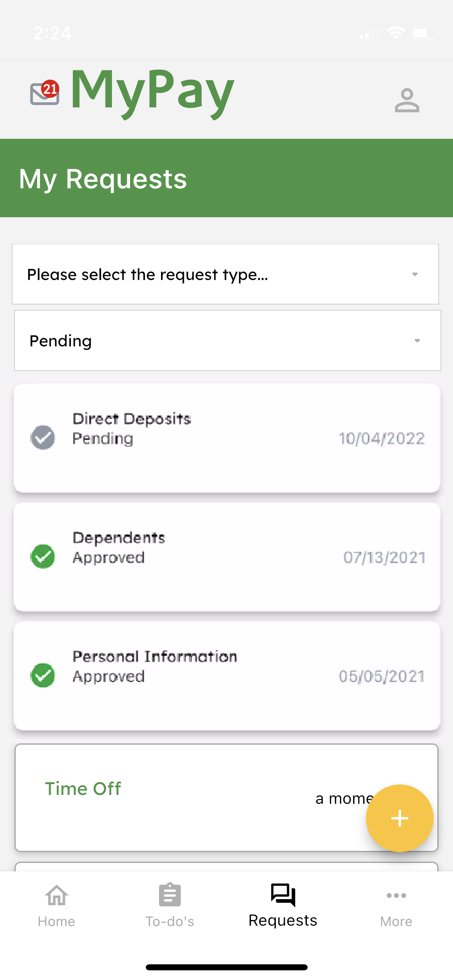Image resolution: width=453 pixels, height=980 pixels.
Task: Tap the 21 unread notification badge
Action: (50, 89)
